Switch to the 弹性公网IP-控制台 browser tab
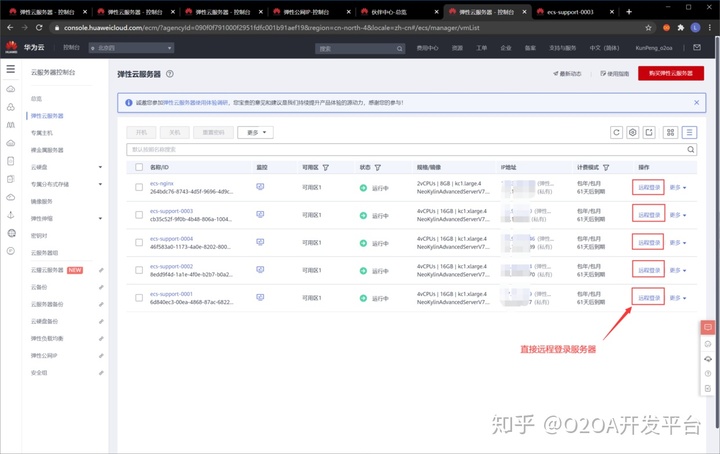Image resolution: width=720 pixels, height=454 pixels. click(x=311, y=12)
